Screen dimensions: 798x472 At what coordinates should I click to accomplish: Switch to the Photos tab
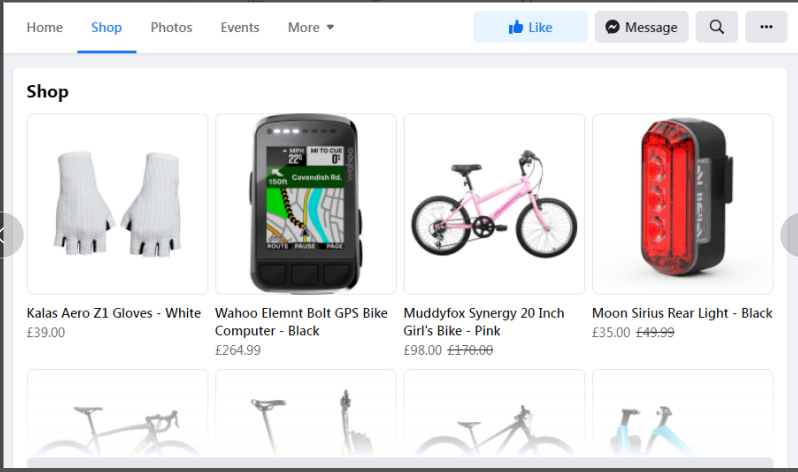pos(171,27)
